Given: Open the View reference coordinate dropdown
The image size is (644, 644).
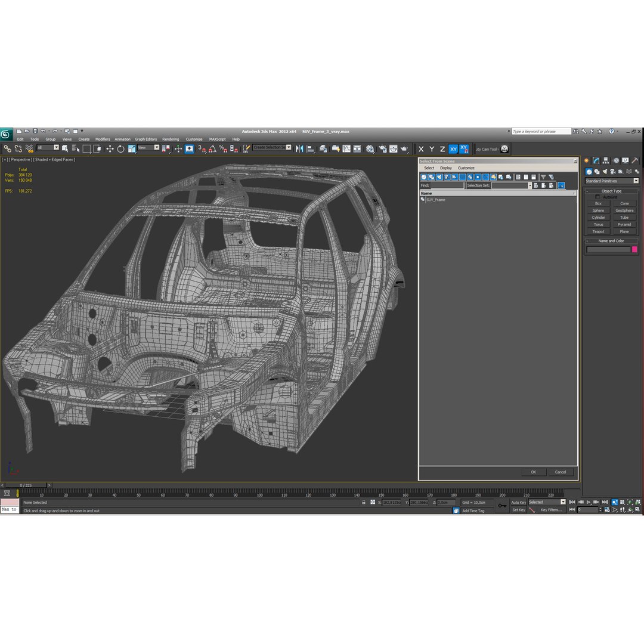Looking at the screenshot, I should (148, 147).
